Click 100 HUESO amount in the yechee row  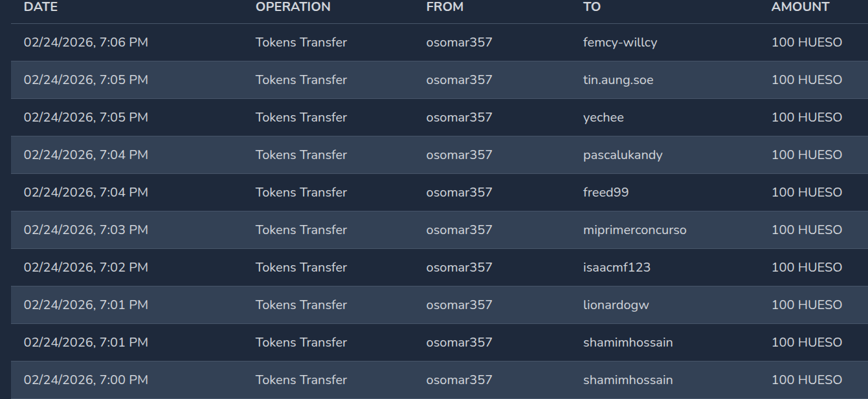pyautogui.click(x=807, y=118)
